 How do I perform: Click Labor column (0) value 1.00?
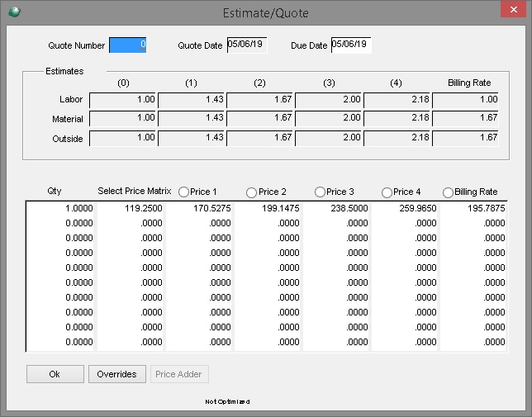point(122,100)
